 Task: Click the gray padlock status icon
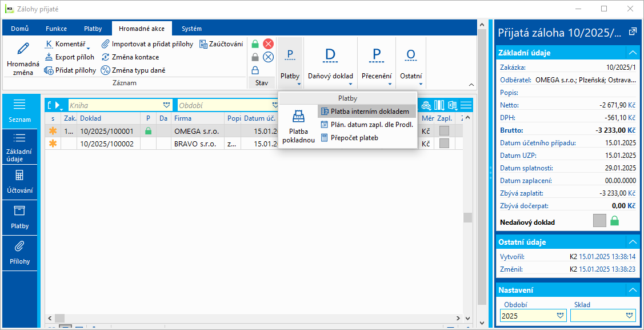(x=255, y=57)
